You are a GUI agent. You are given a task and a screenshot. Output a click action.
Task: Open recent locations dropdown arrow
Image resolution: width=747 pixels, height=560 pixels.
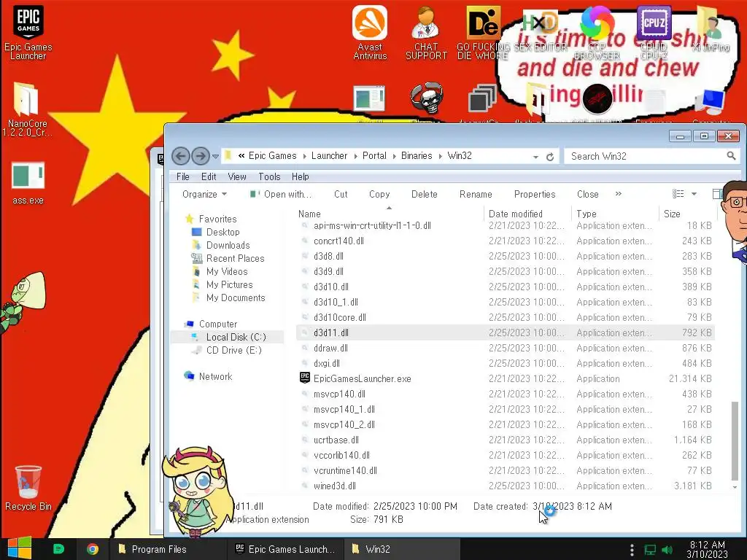point(216,156)
